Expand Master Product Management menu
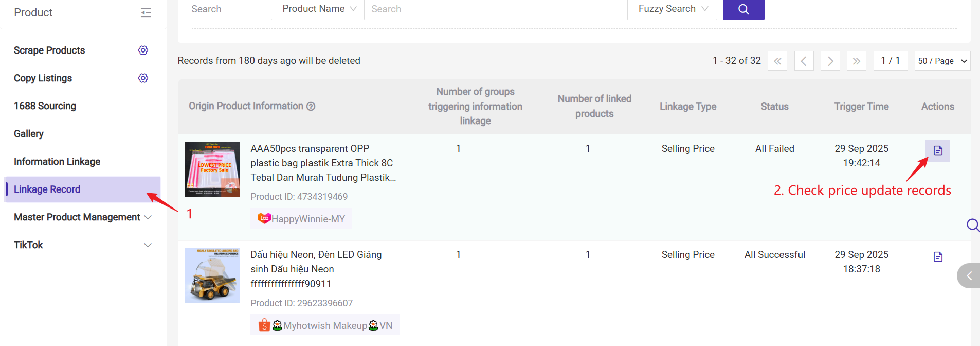Screen dimensions: 980x346 coord(82,217)
